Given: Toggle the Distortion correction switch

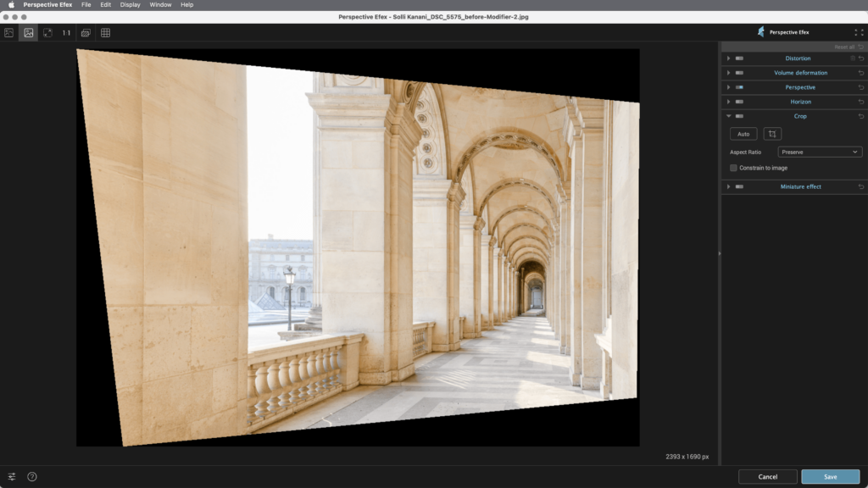Looking at the screenshot, I should pos(739,58).
